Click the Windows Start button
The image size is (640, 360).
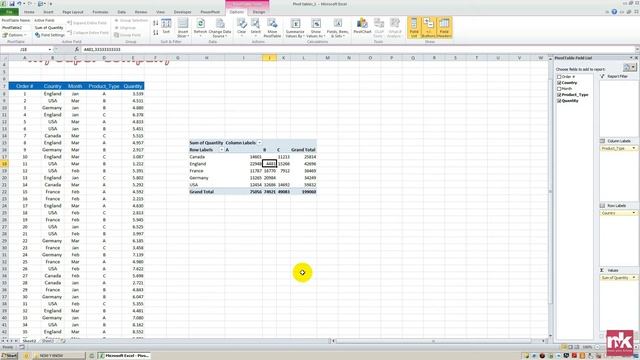click(x=9, y=356)
